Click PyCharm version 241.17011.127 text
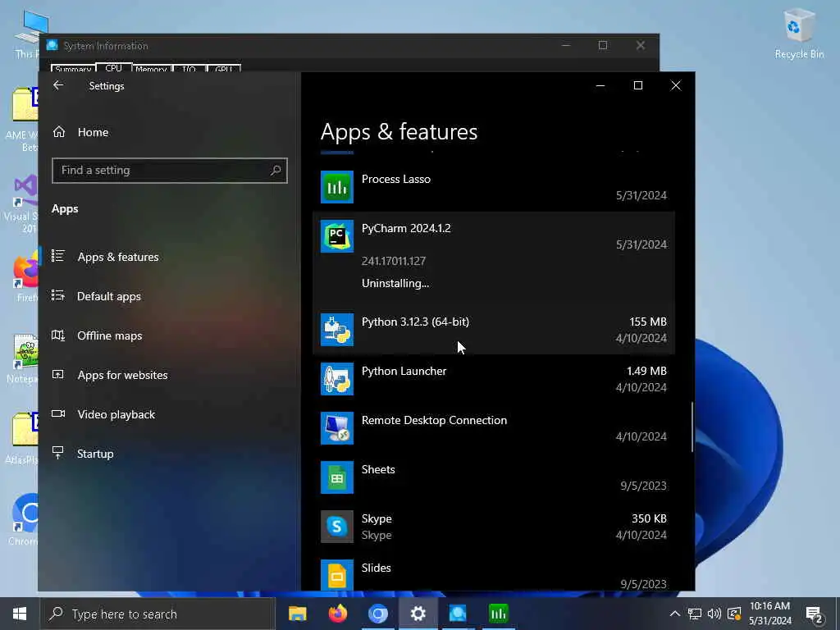Viewport: 840px width, 630px height. [394, 261]
